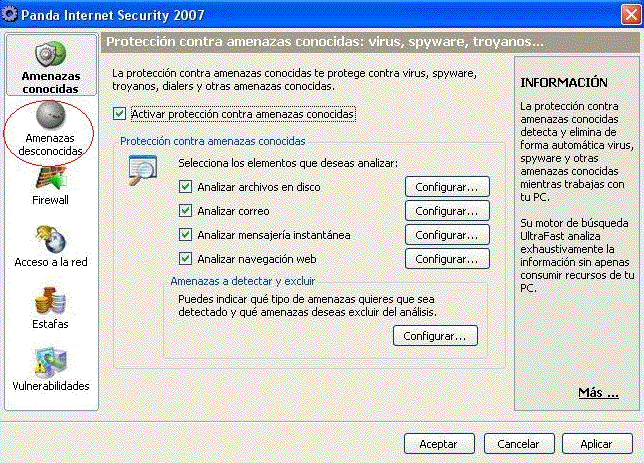Open the Firewall brick wall icon
This screenshot has height=463, width=644.
[51, 177]
